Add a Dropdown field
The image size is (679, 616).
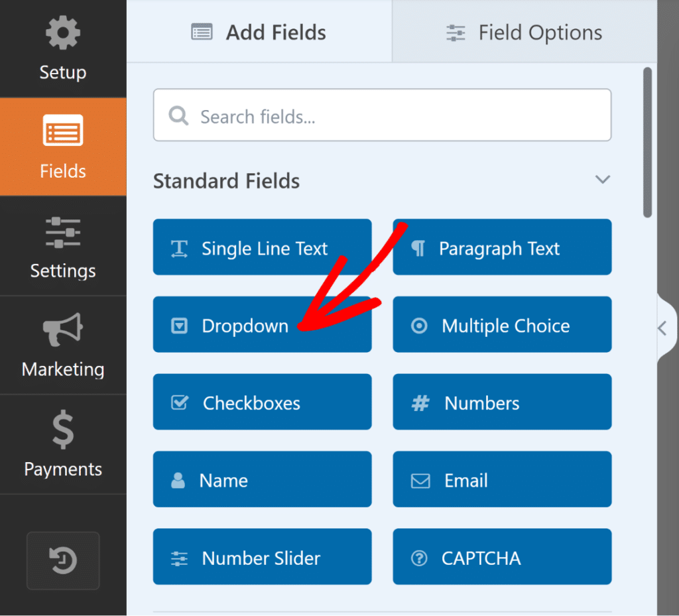(262, 326)
